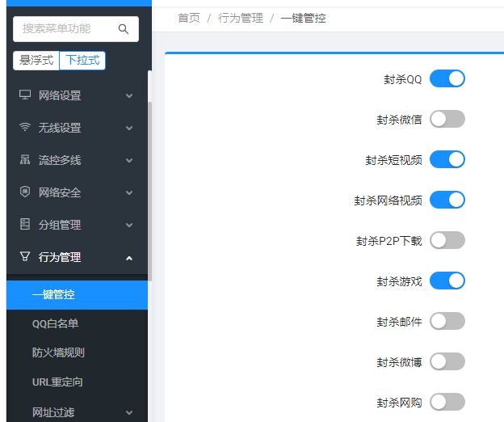This screenshot has width=504, height=422.
Task: Turn off the 封杀游戏 toggle
Action: pos(447,281)
